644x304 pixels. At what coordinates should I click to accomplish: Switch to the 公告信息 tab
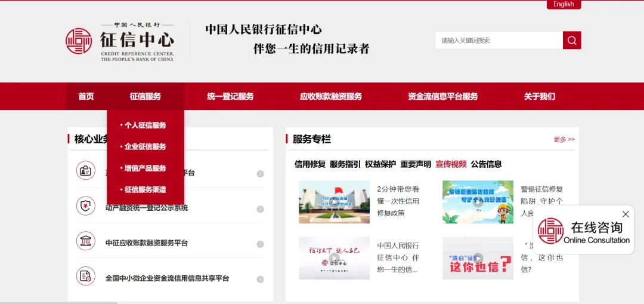(x=487, y=164)
